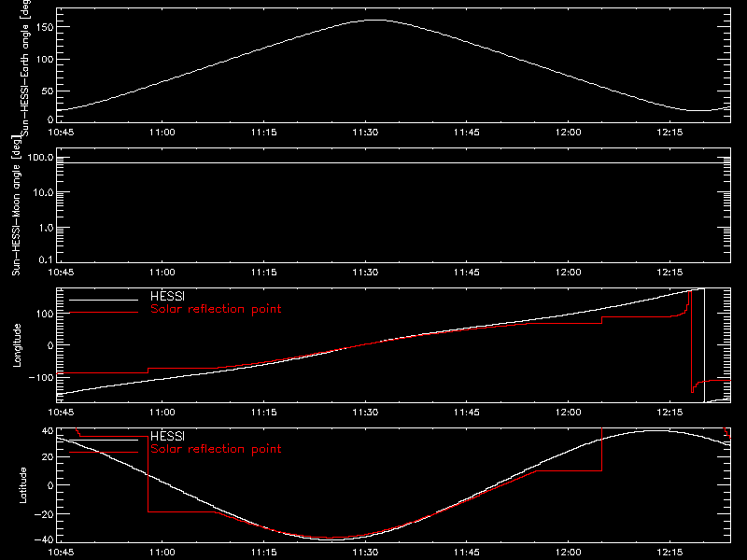Click the '100.0' tick on Moon angle plot
The height and width of the screenshot is (560, 747).
click(x=40, y=157)
